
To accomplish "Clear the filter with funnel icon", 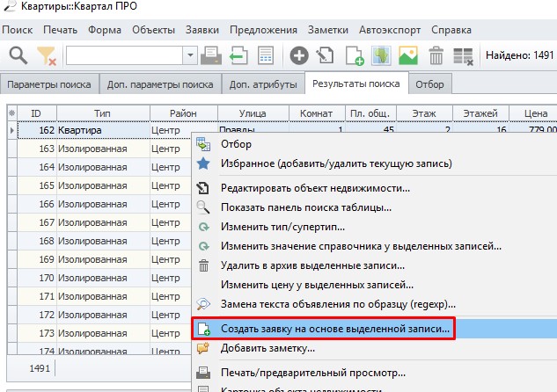I will click(47, 55).
